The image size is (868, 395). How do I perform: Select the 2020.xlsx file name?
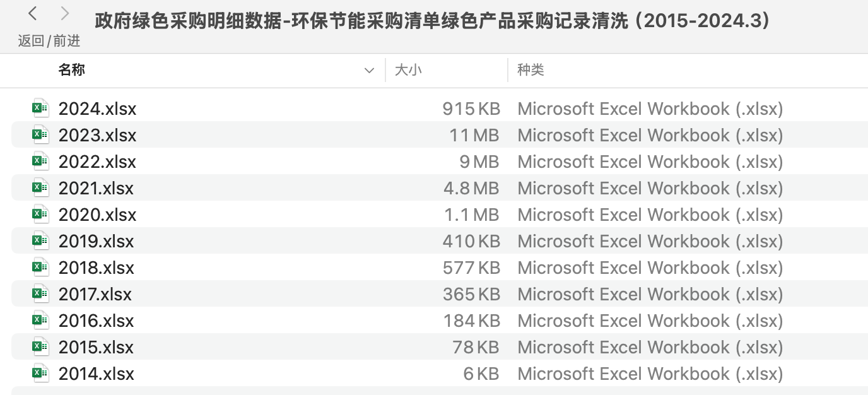(98, 215)
